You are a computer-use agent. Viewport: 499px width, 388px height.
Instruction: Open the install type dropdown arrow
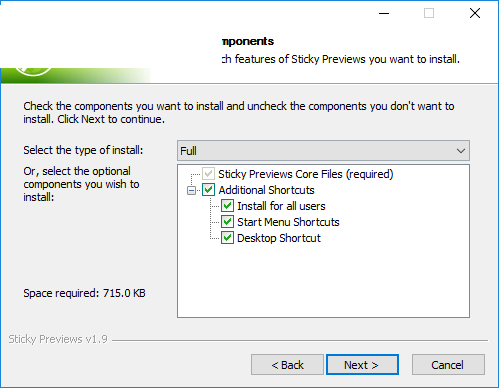click(461, 151)
